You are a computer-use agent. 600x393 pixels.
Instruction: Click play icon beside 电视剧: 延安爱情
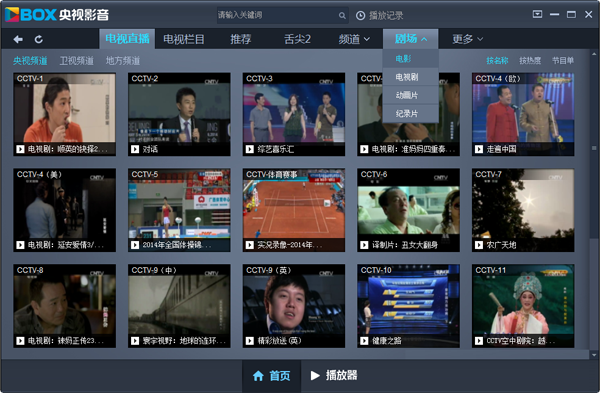pos(20,245)
